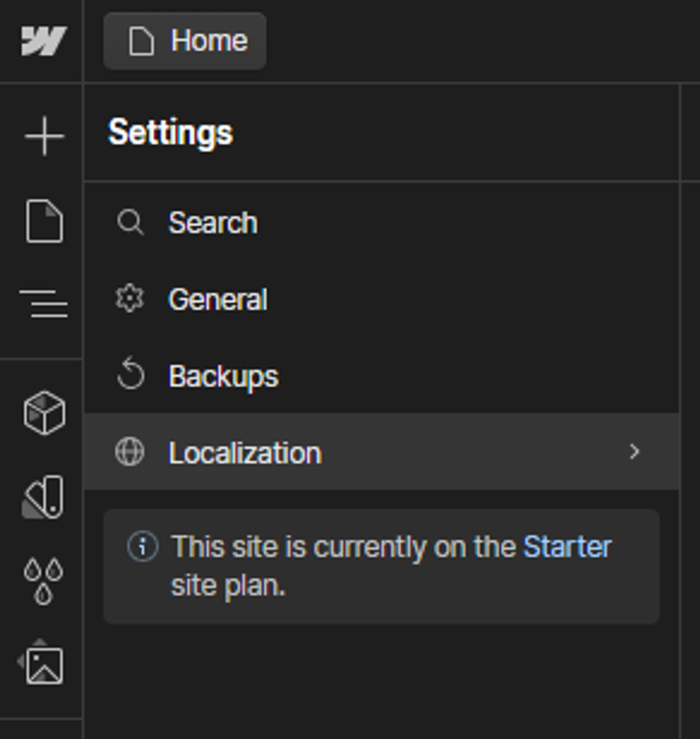This screenshot has width=700, height=739.
Task: Open the Variables panel icon
Action: 43,497
